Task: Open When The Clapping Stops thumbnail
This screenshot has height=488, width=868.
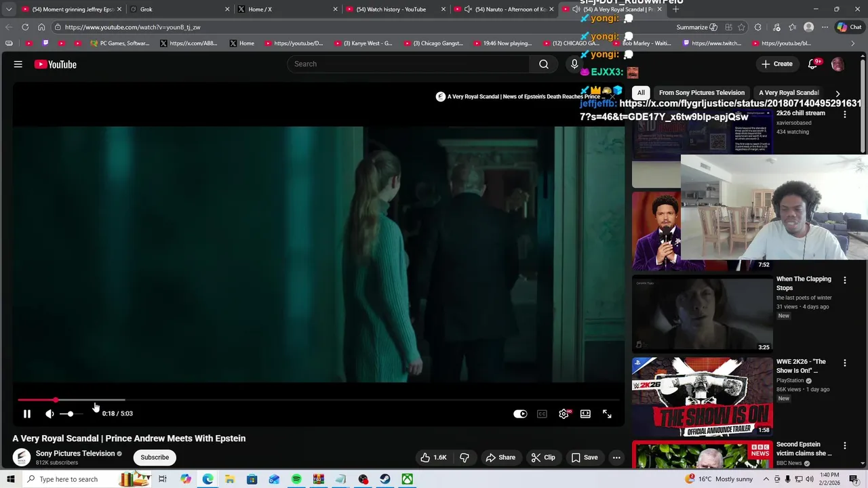Action: pyautogui.click(x=702, y=314)
